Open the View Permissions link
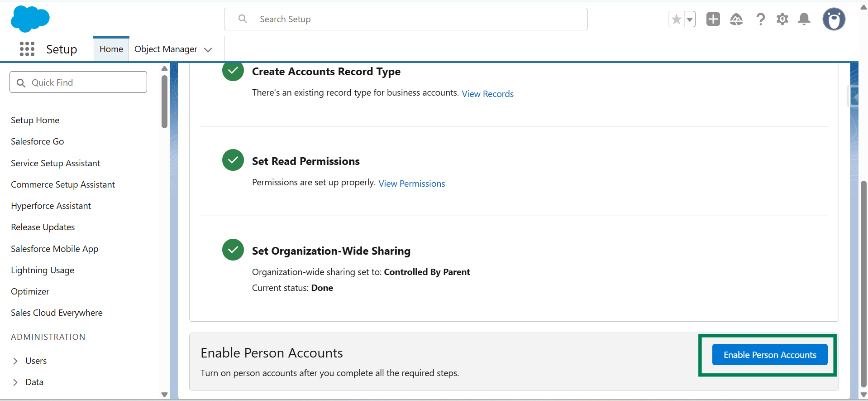The height and width of the screenshot is (401, 868). coord(412,184)
